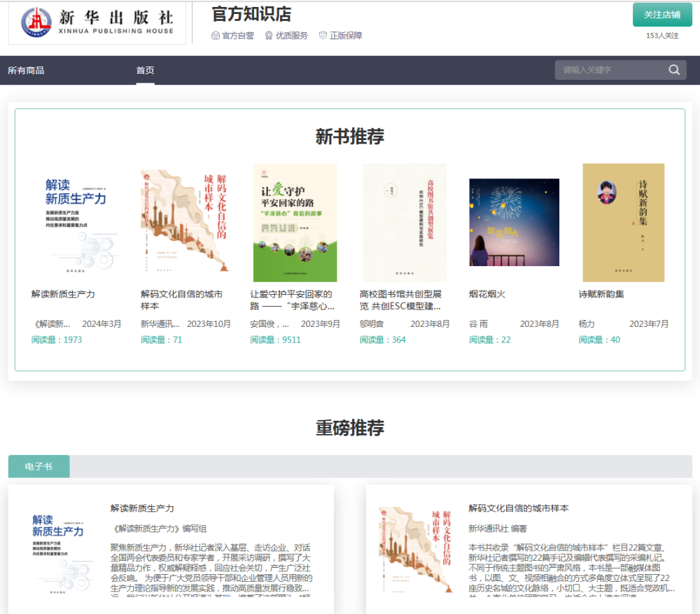Image resolution: width=700 pixels, height=614 pixels.
Task: Open the green 让爱守护平安回家的路 book cover
Action: [x=295, y=223]
